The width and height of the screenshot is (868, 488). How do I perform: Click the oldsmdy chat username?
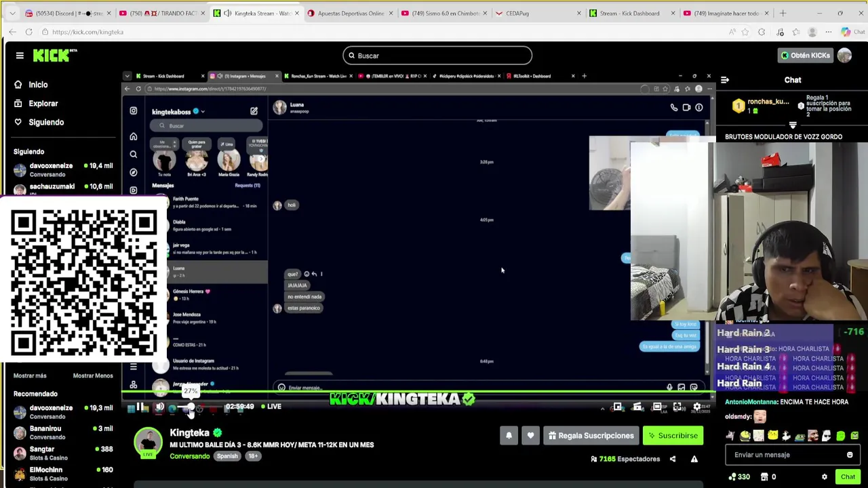coord(738,417)
